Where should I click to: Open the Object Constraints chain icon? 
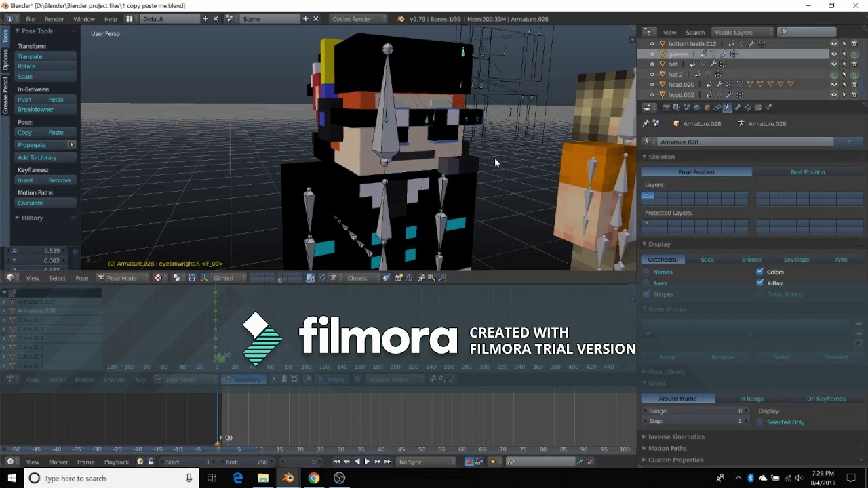(717, 108)
